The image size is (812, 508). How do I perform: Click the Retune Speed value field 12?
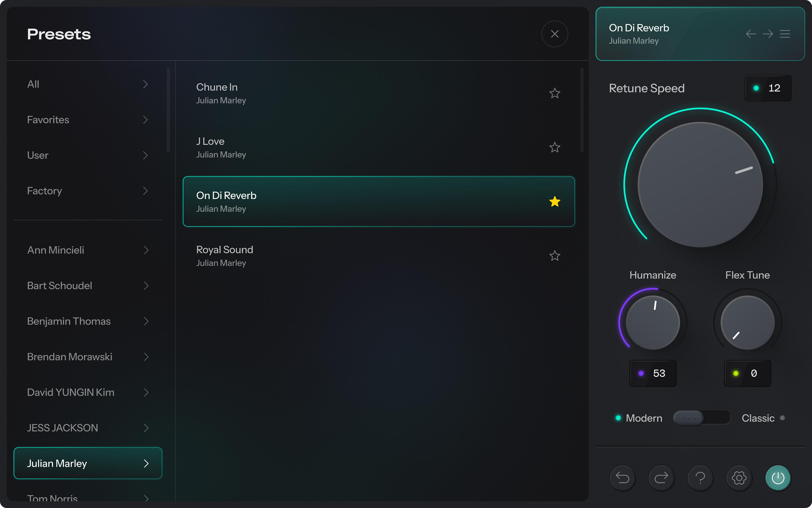coord(768,88)
